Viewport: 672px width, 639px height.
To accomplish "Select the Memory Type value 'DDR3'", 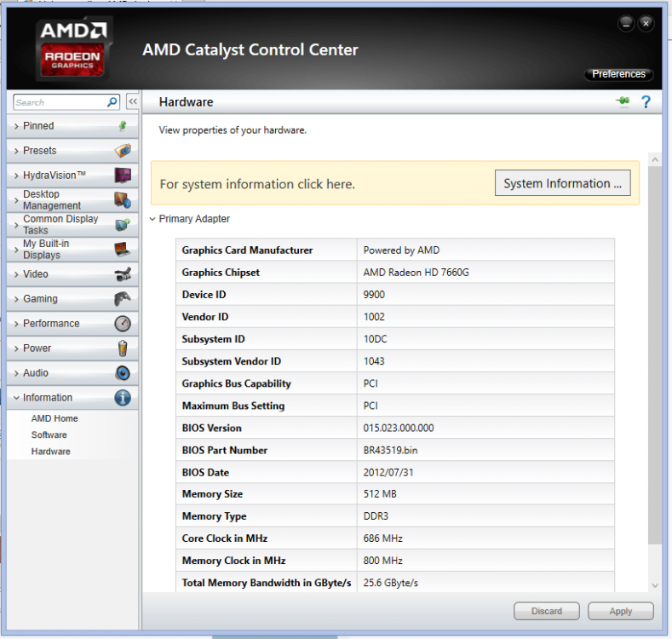I will click(x=376, y=516).
